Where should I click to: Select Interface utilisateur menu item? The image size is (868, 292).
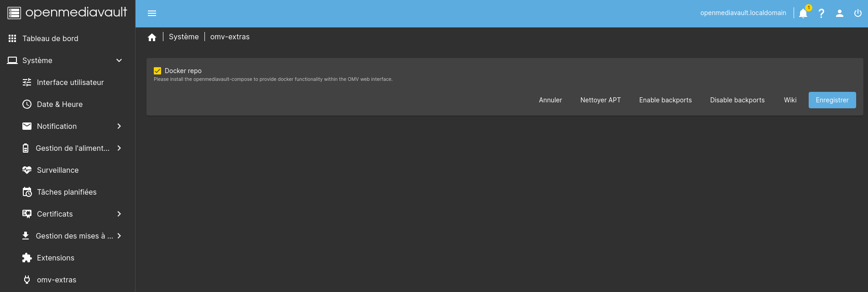[x=68, y=82]
